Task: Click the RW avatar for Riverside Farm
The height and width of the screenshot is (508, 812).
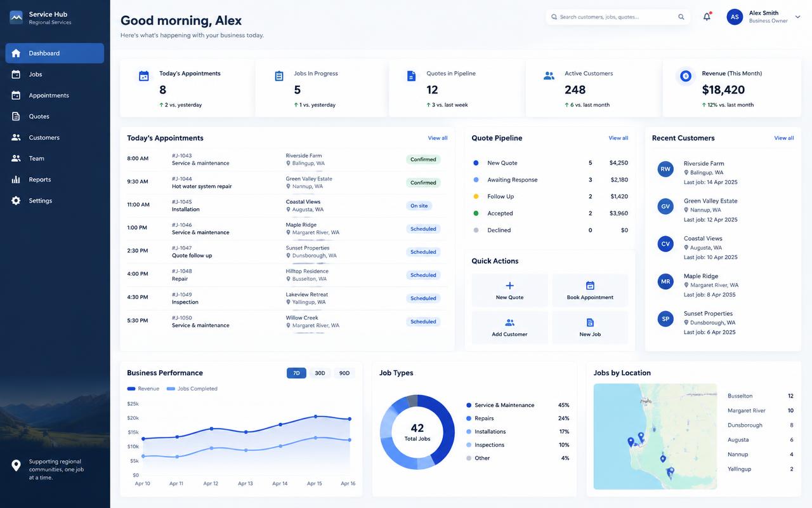Action: 665,169
